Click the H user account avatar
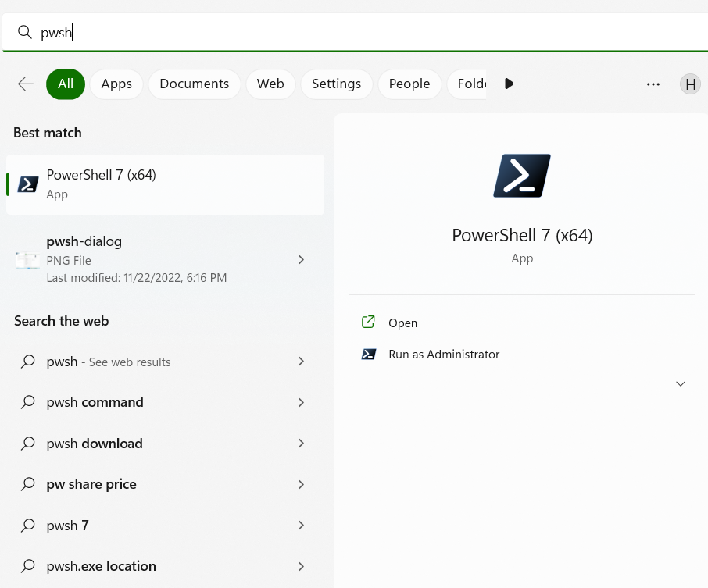 click(x=690, y=84)
